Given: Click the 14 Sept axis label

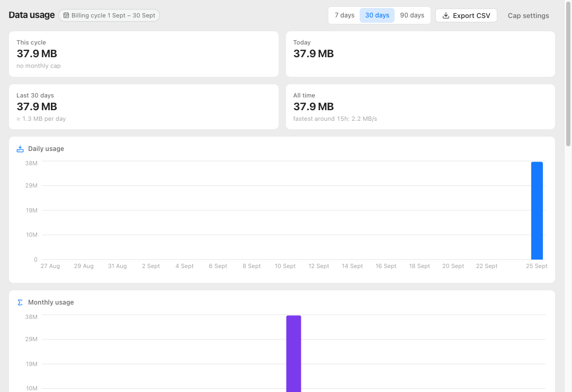Looking at the screenshot, I should 352,266.
